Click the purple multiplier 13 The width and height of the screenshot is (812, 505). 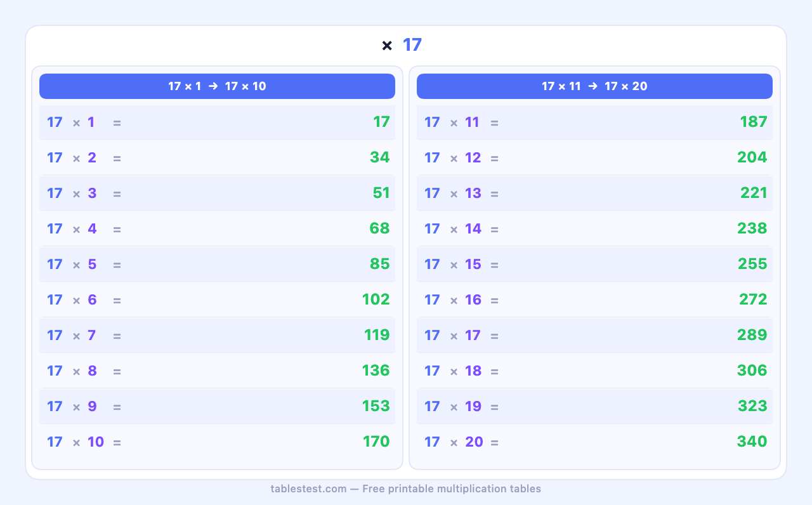473,193
